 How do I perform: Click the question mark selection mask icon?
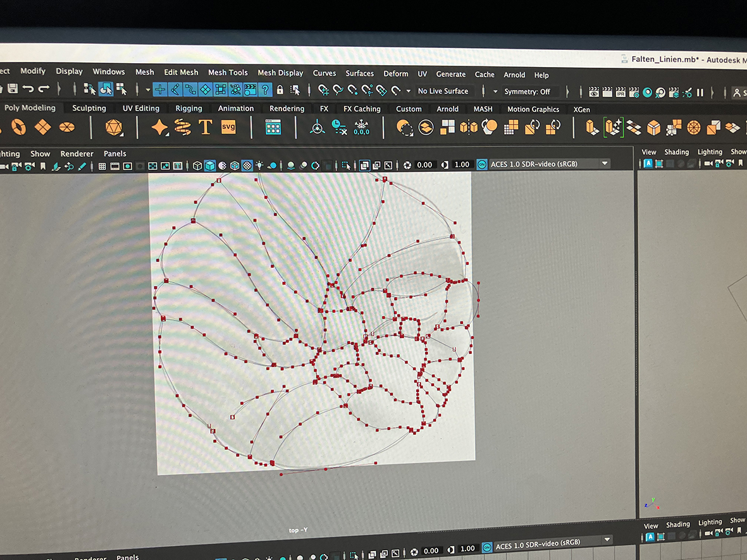click(x=266, y=90)
